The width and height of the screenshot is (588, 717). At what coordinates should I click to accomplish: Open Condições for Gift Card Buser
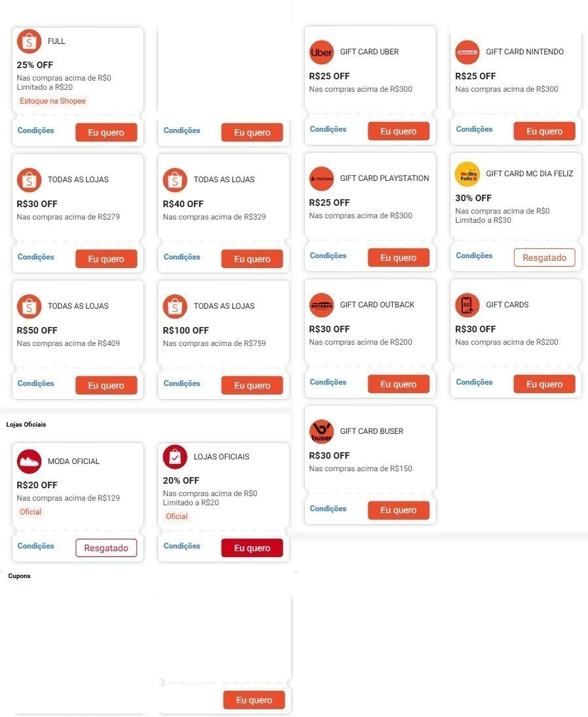pos(328,509)
